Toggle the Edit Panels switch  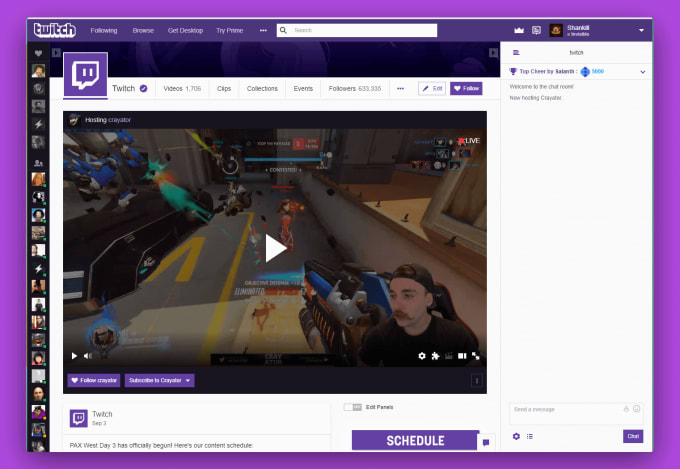click(353, 407)
